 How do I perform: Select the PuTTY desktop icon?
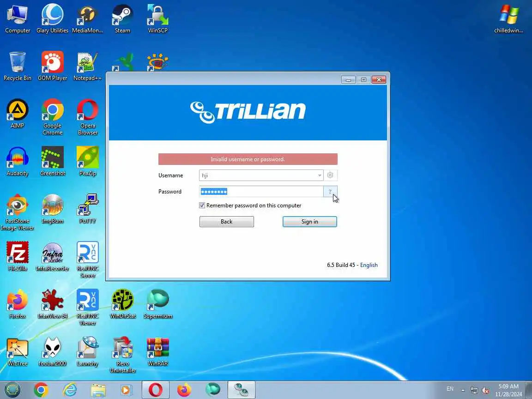pyautogui.click(x=88, y=209)
